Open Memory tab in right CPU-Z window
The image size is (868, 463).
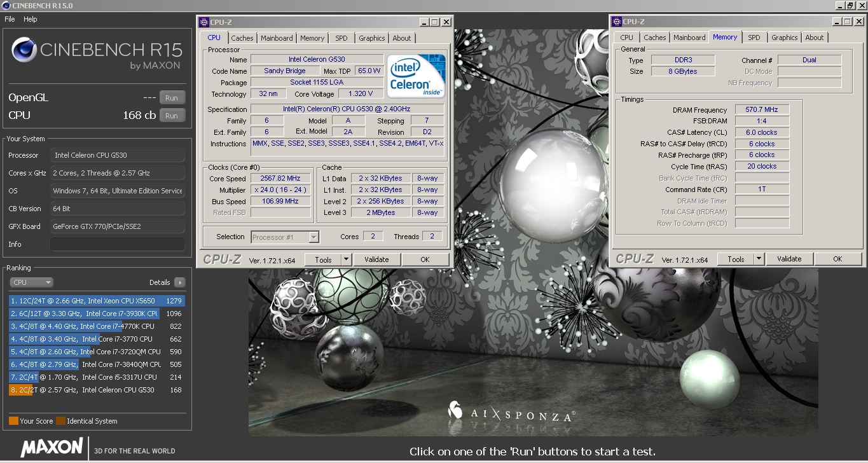(725, 37)
